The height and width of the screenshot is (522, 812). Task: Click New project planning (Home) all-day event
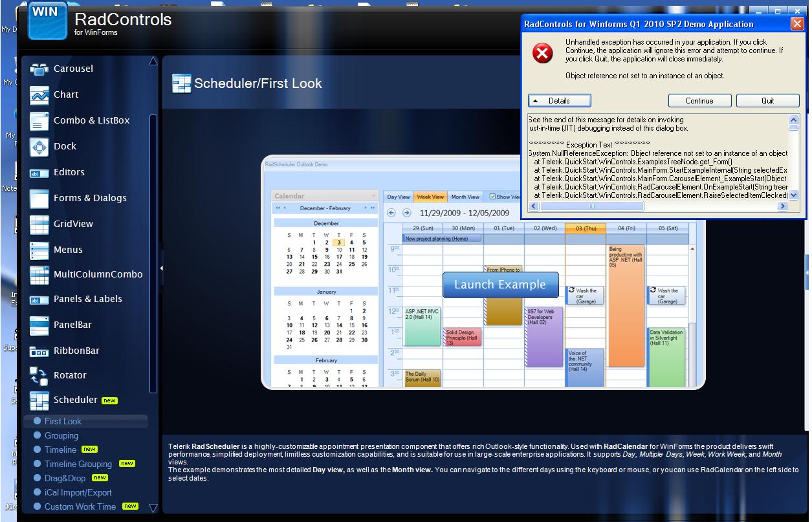click(443, 239)
